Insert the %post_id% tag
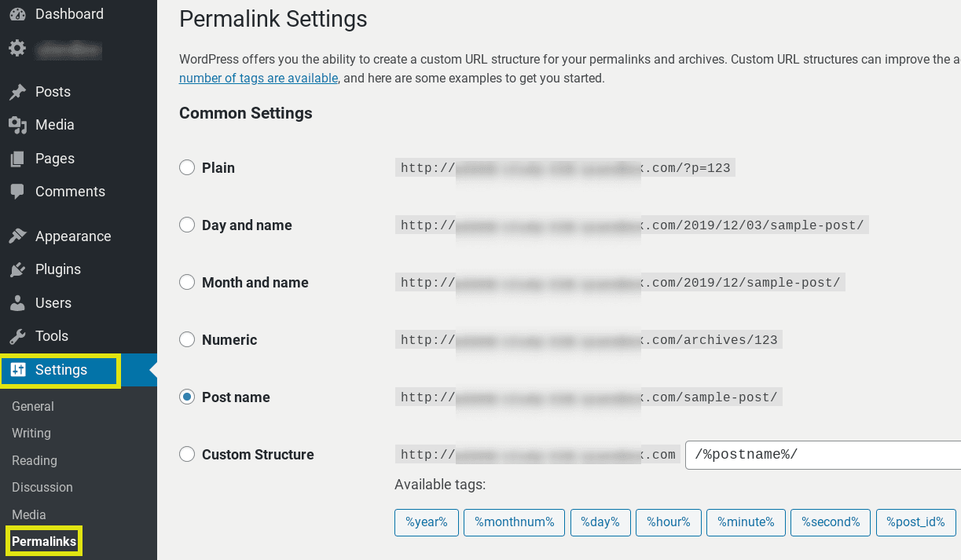 (x=916, y=522)
